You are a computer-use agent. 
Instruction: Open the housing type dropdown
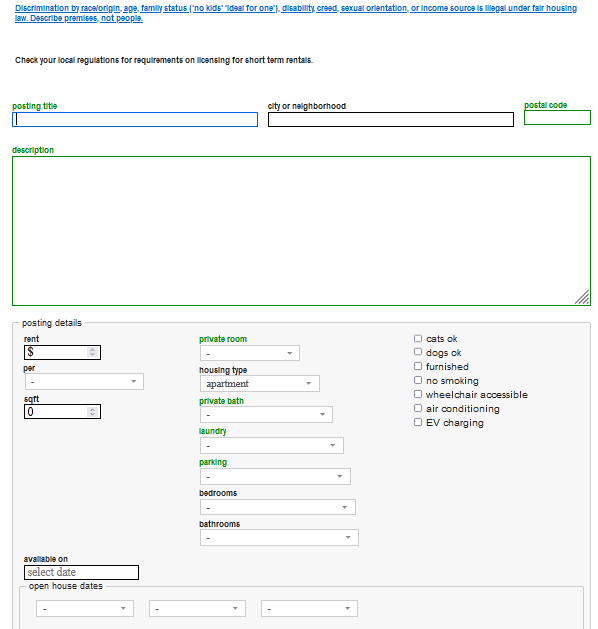click(259, 383)
